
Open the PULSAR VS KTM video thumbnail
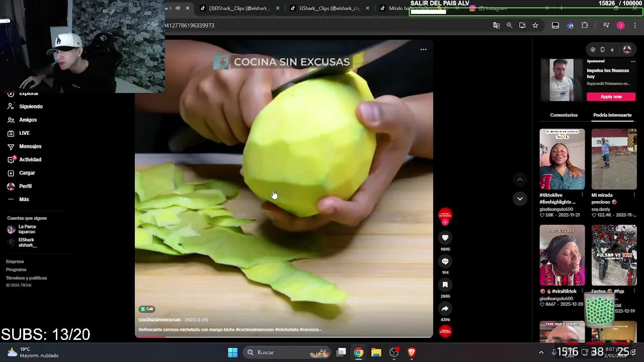pyautogui.click(x=614, y=255)
